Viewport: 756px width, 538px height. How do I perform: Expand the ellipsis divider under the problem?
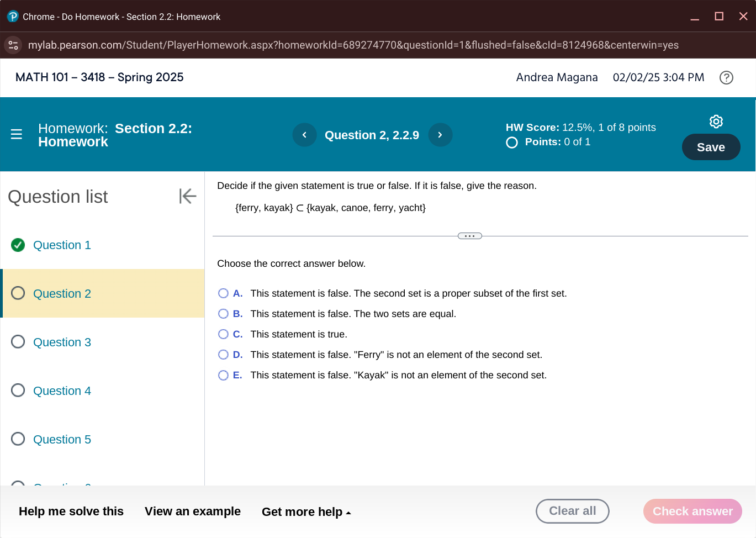[469, 235]
